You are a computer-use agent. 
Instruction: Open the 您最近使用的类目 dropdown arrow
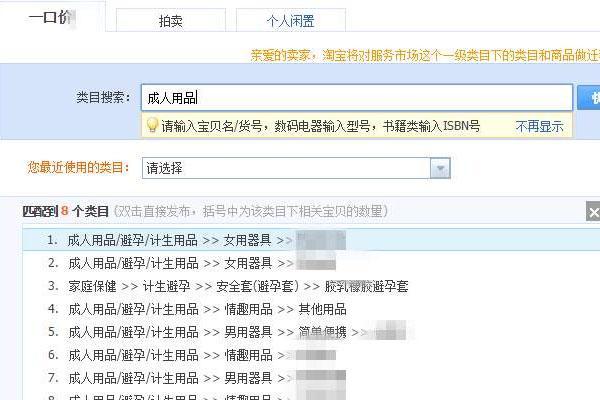(x=440, y=168)
